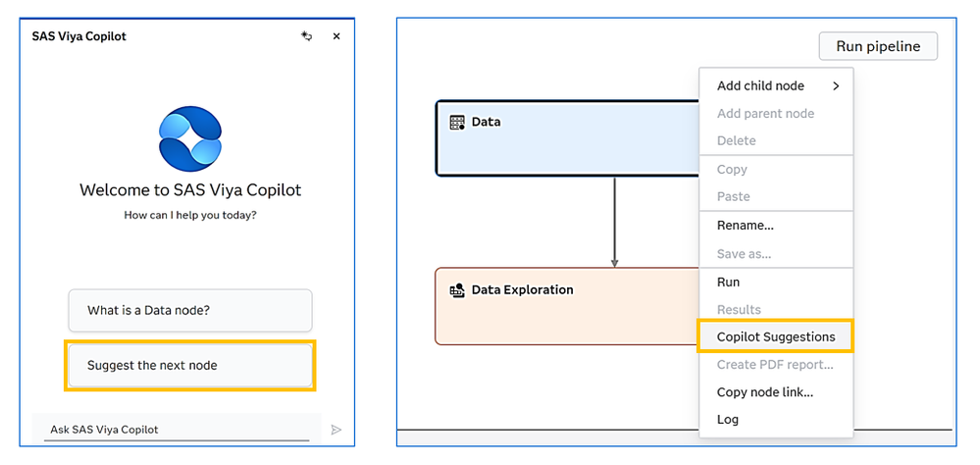The height and width of the screenshot is (465, 980).
Task: Select the Data node box
Action: tap(568, 138)
